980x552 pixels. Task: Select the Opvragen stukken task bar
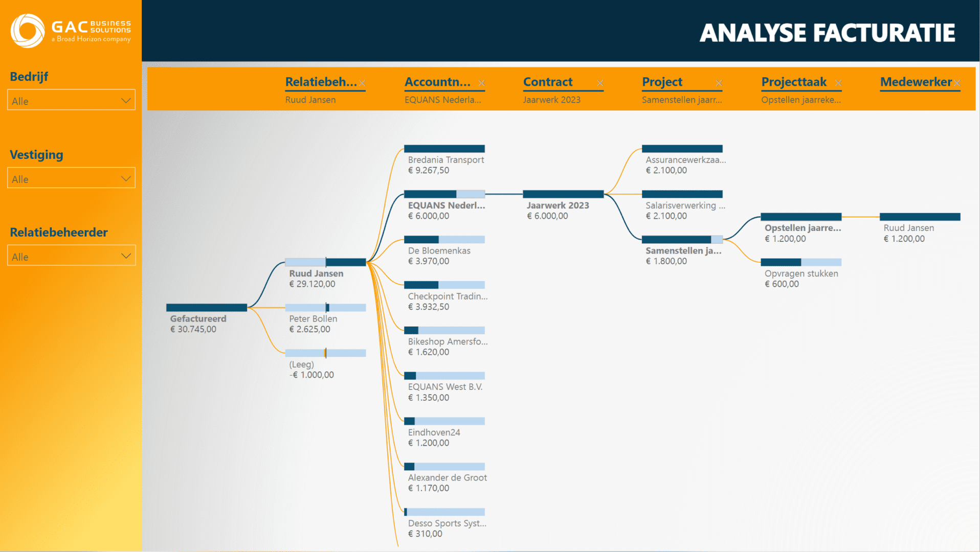(x=801, y=262)
